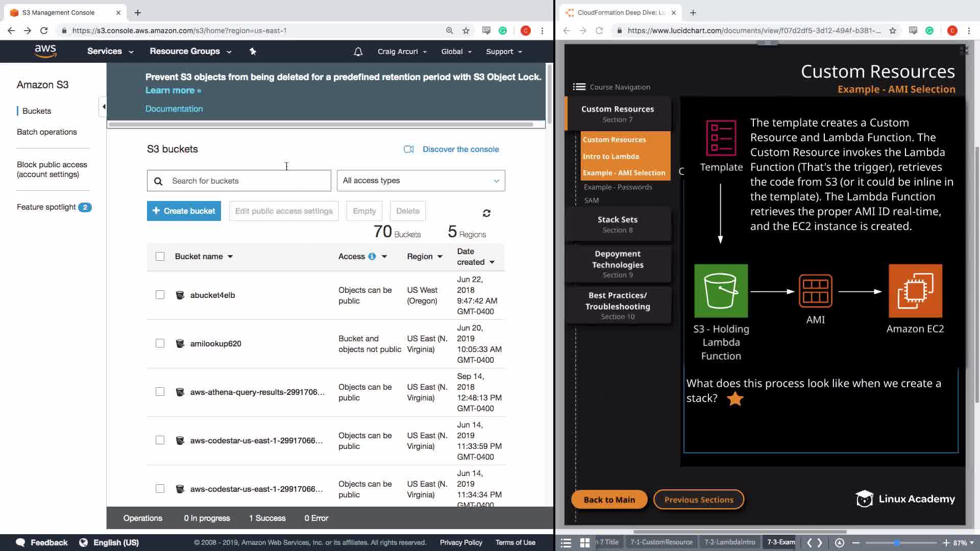Click the refresh buckets icon
Screen dimensions: 980x551
point(486,213)
